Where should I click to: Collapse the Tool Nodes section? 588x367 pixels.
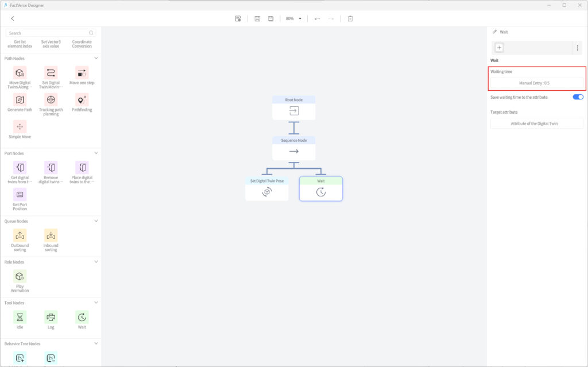[x=96, y=303]
